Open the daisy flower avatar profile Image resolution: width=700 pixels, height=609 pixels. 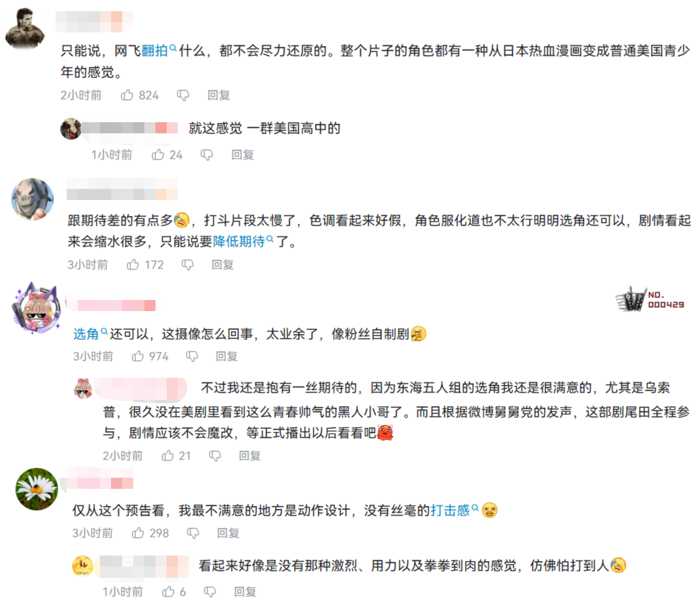point(37,489)
